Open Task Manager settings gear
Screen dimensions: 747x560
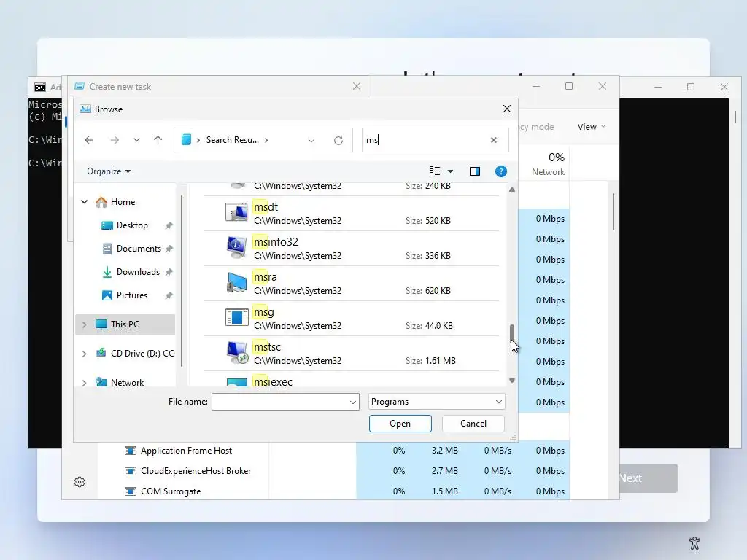click(x=80, y=482)
